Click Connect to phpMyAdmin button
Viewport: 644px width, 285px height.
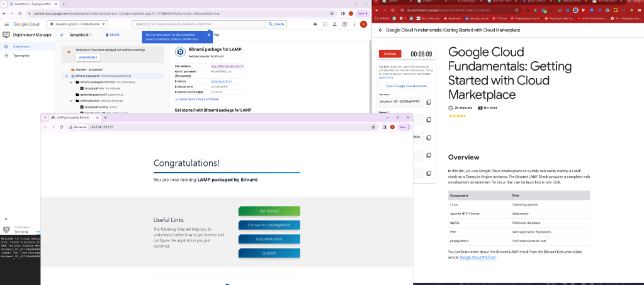[269, 225]
